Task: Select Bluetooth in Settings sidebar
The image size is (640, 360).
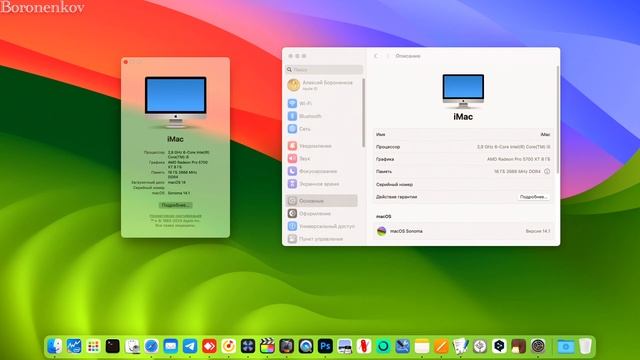Action: pos(322,116)
